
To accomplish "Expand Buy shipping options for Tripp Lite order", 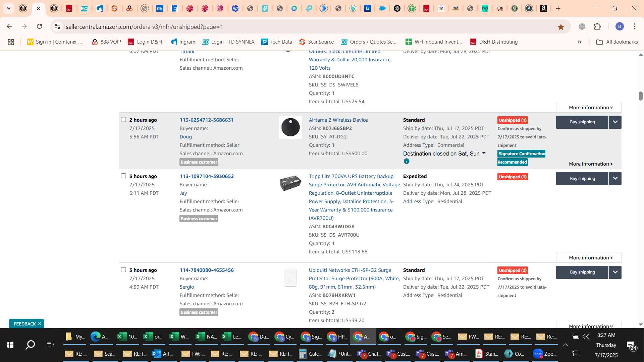I will pos(615,178).
